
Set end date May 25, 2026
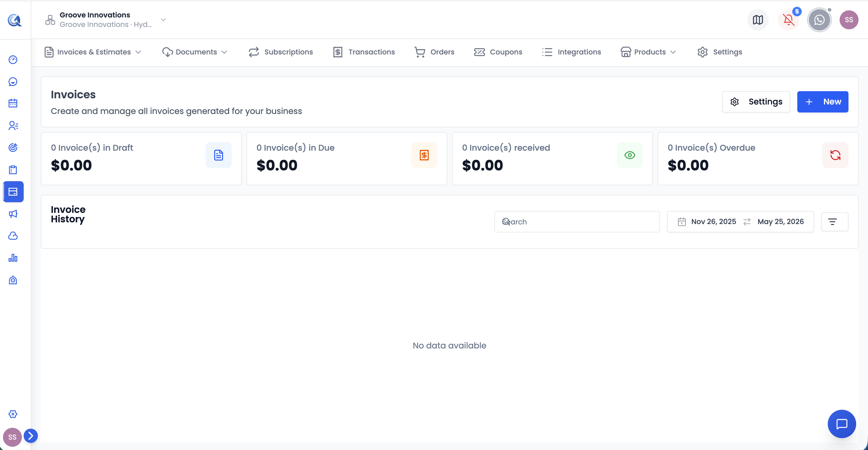coord(781,222)
